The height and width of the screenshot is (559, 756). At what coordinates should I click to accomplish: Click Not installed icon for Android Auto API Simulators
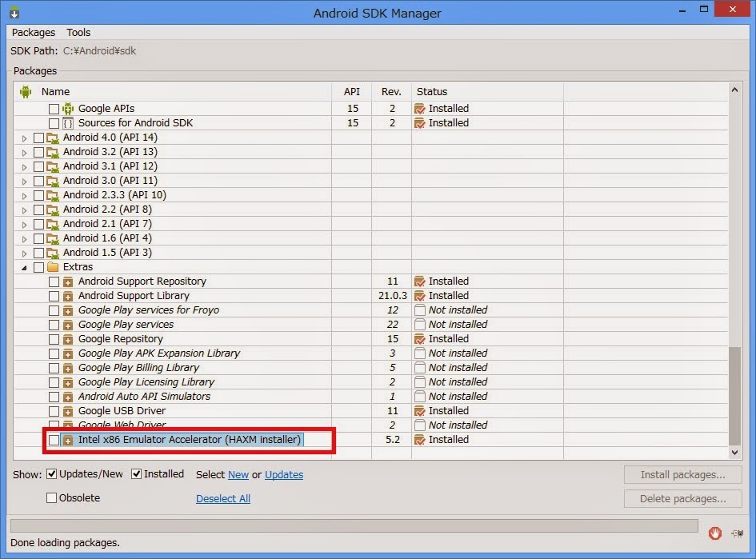click(419, 397)
